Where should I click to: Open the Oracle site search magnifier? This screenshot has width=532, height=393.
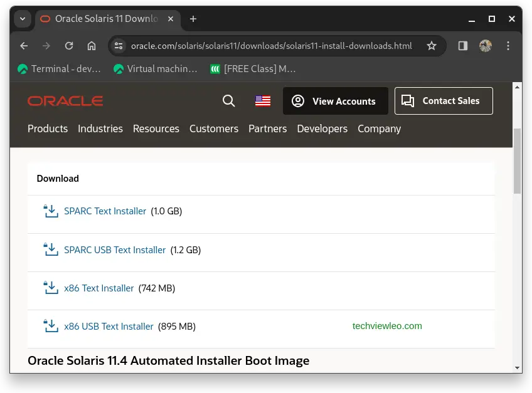click(x=228, y=100)
